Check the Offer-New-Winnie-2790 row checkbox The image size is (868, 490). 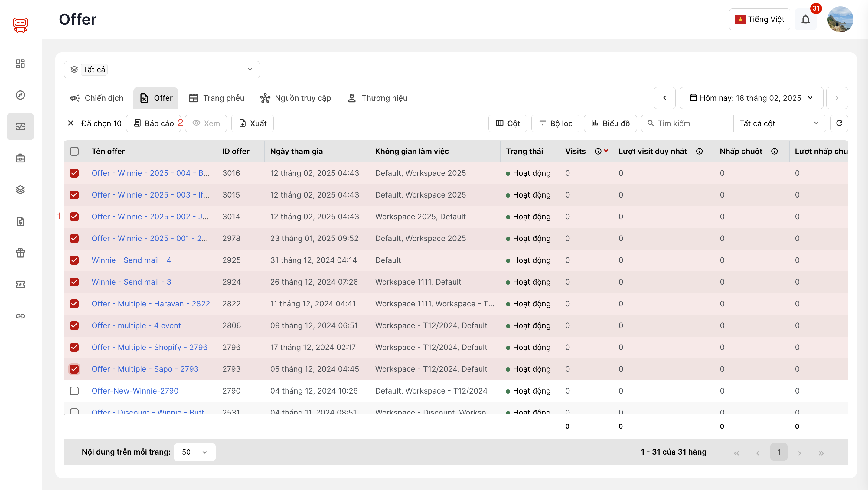tap(74, 391)
